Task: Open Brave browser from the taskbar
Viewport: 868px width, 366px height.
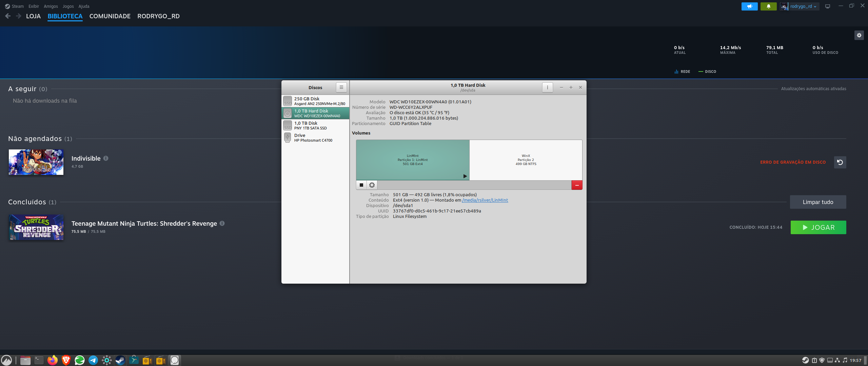Action: (66, 360)
